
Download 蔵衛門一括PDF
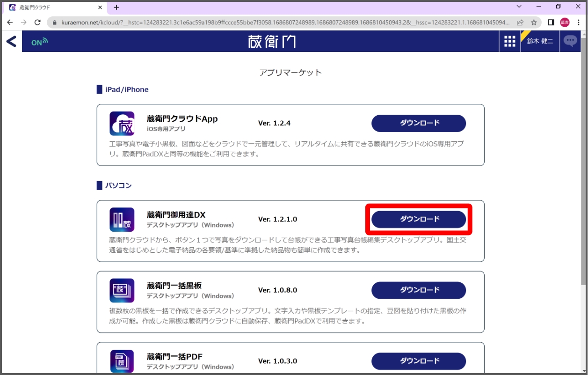[x=419, y=361]
